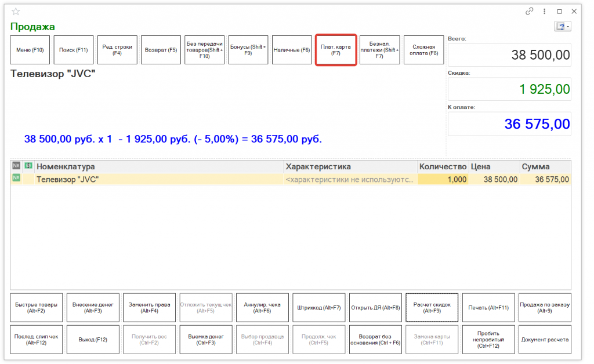
Task: Open Сложная оплата (F8)
Action: 423,50
